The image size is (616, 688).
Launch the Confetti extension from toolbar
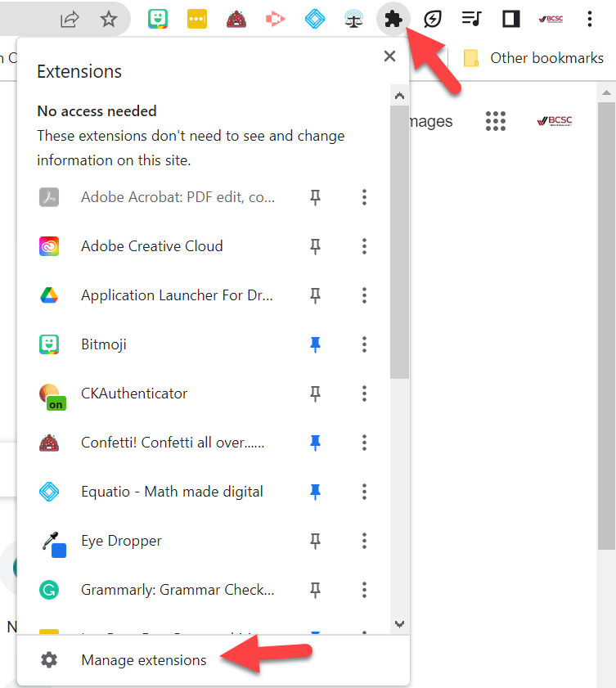point(236,20)
